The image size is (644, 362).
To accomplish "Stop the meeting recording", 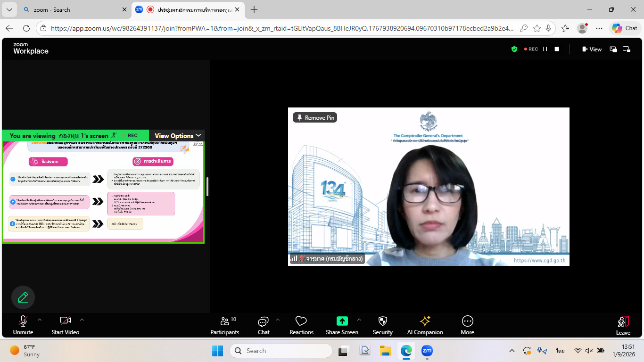I will click(x=557, y=49).
